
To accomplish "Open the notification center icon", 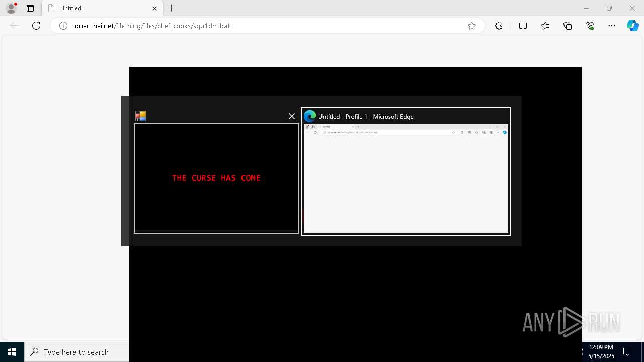I will (x=627, y=352).
